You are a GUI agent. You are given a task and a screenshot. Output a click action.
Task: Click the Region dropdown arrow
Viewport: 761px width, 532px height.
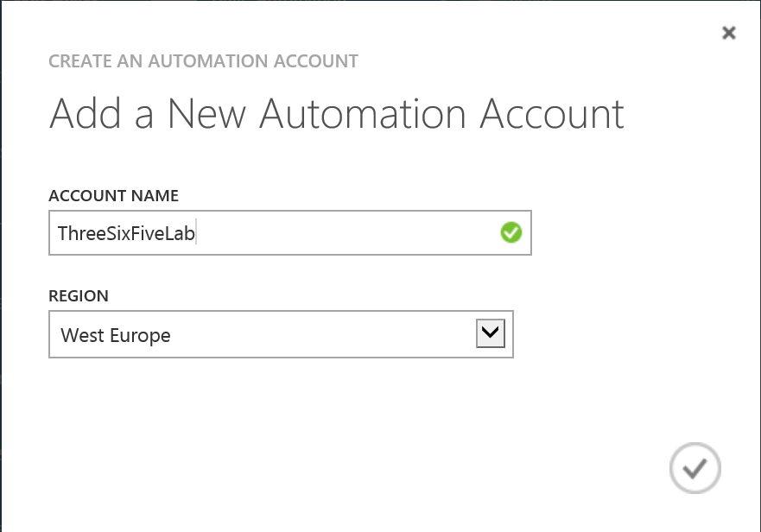pyautogui.click(x=490, y=333)
